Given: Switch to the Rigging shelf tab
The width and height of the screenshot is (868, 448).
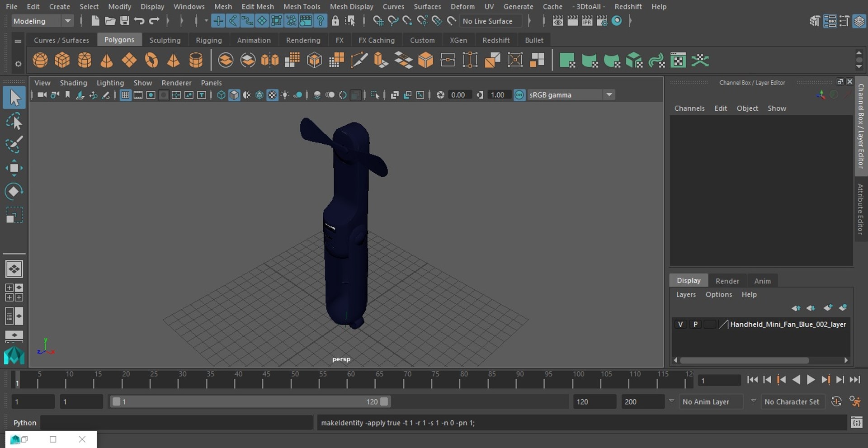Looking at the screenshot, I should 209,40.
